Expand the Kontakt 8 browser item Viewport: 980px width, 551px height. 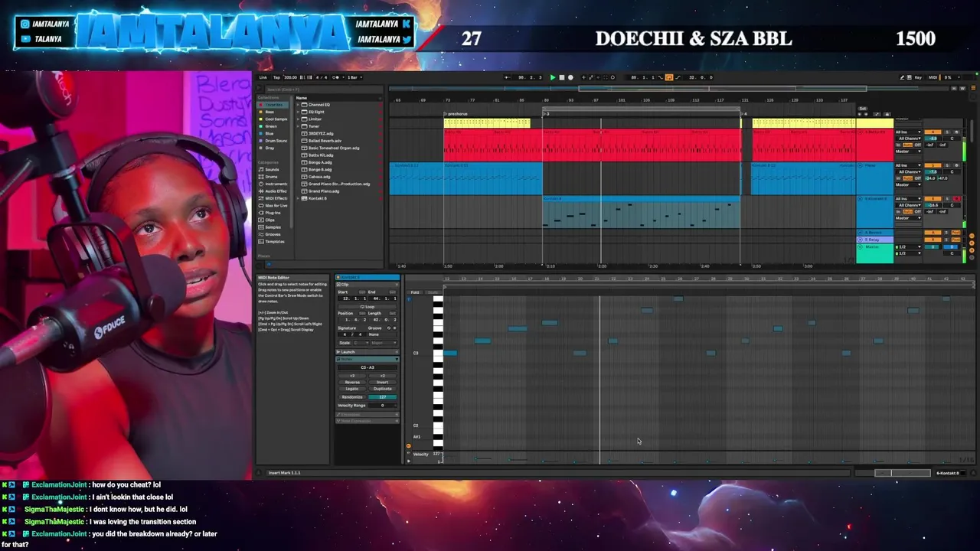pos(298,198)
